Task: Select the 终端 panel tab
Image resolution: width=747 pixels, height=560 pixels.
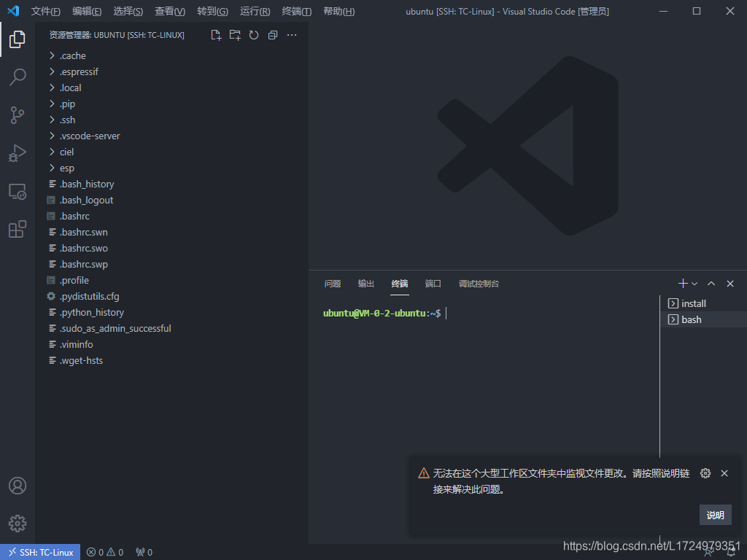Action: 399,284
